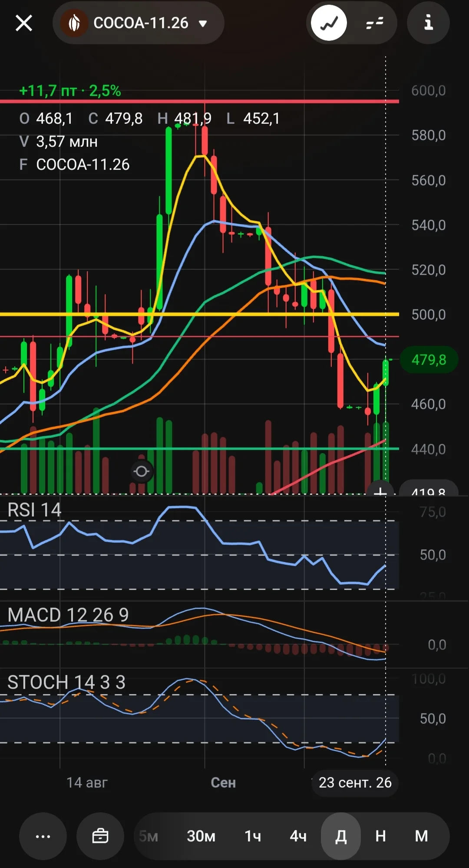This screenshot has width=469, height=868.
Task: Choose the М monthly timeframe
Action: [421, 836]
